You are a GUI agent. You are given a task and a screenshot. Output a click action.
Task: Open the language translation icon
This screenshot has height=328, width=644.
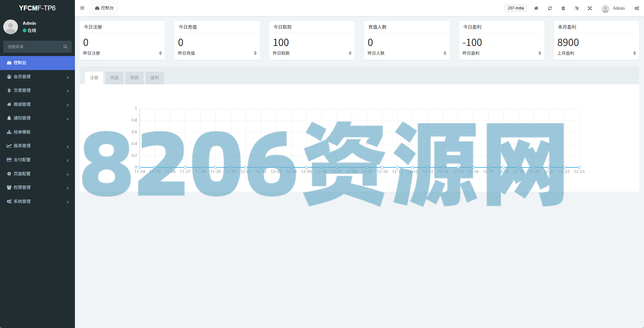[576, 8]
